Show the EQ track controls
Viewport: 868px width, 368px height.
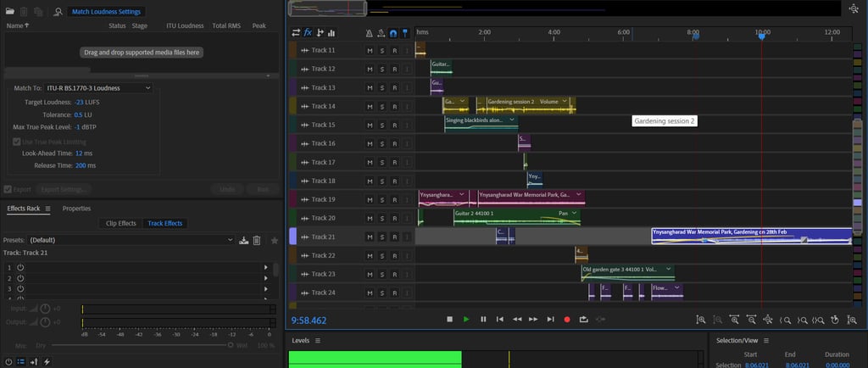(331, 32)
